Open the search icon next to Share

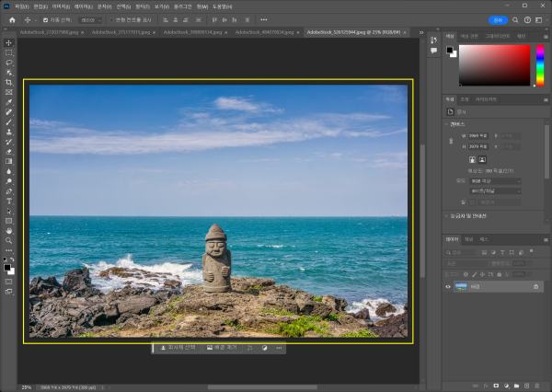click(x=517, y=19)
